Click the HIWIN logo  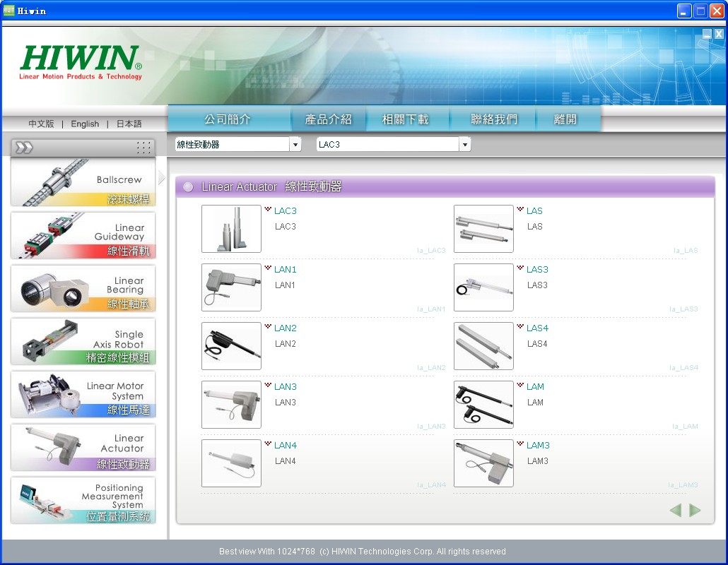[x=81, y=62]
